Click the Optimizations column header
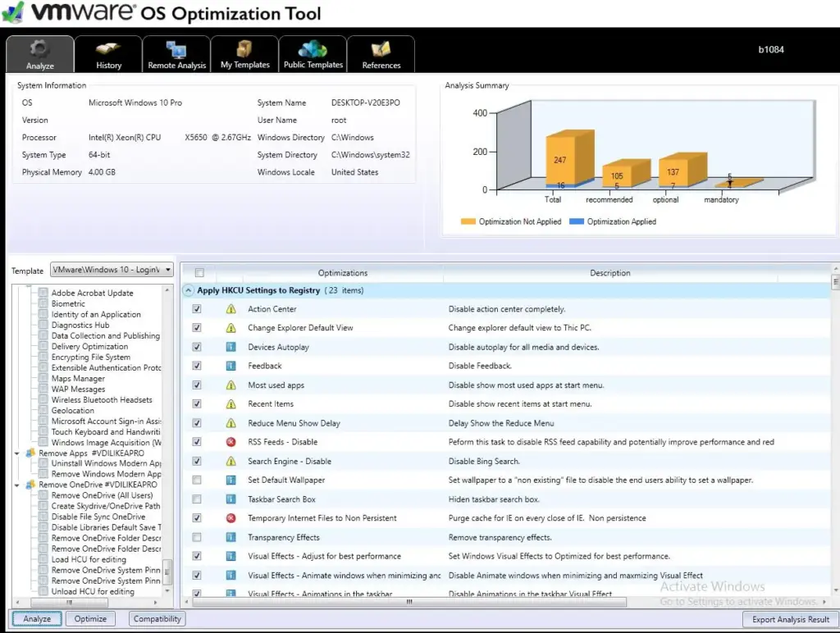Screen dimensions: 840x633 (343, 272)
